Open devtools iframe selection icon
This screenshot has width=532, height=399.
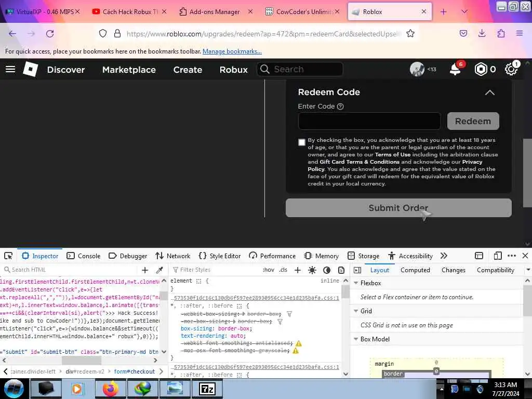point(479,256)
